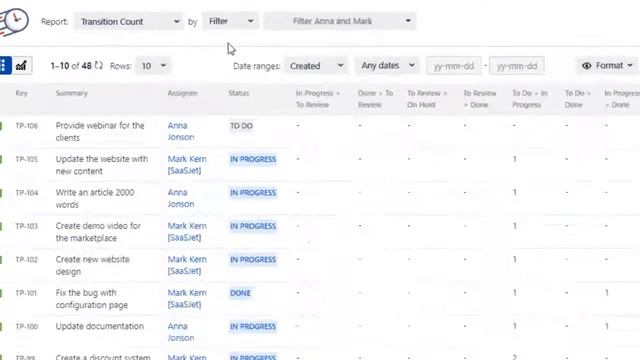640x360 pixels.
Task: Click In Progress > Done count for TP-101
Action: [x=607, y=293]
